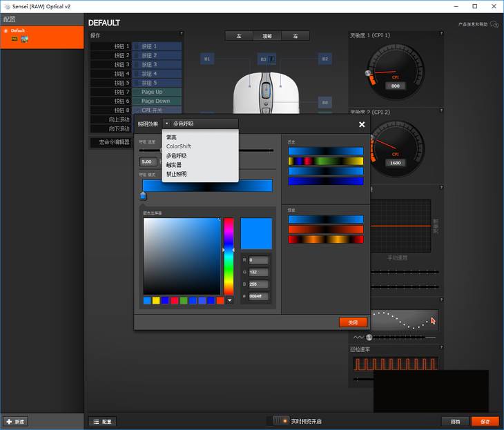This screenshot has height=430, width=504.
Task: Click the hex color code field
Action: point(258,296)
